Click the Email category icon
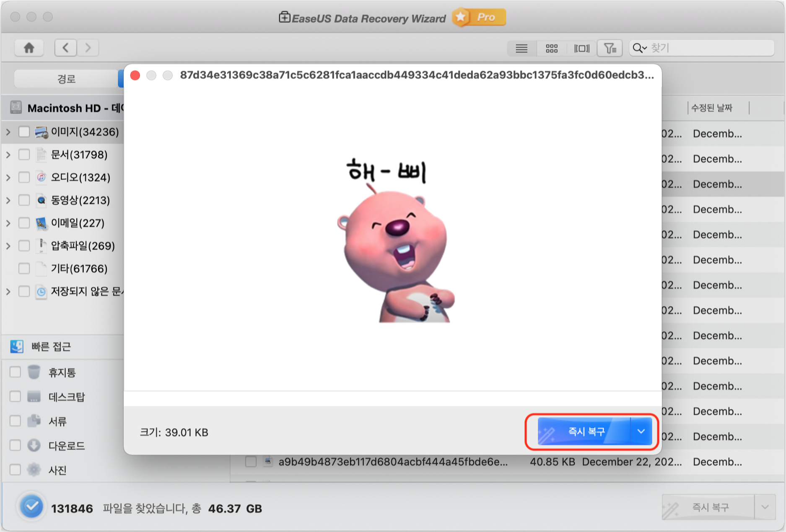Image resolution: width=786 pixels, height=532 pixels. coord(41,223)
